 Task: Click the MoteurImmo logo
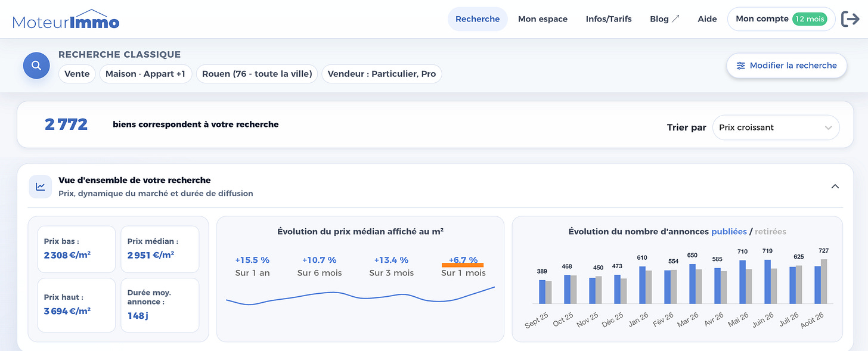click(x=66, y=20)
